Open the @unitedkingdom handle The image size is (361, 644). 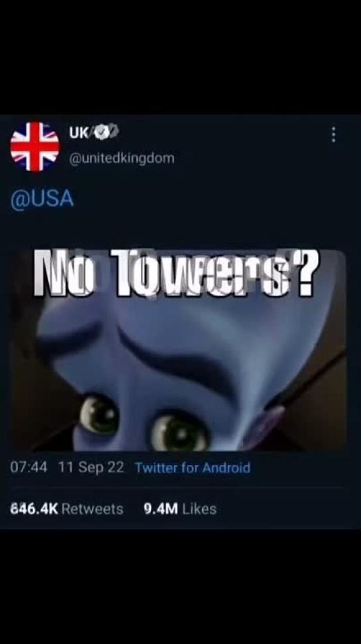pyautogui.click(x=122, y=158)
